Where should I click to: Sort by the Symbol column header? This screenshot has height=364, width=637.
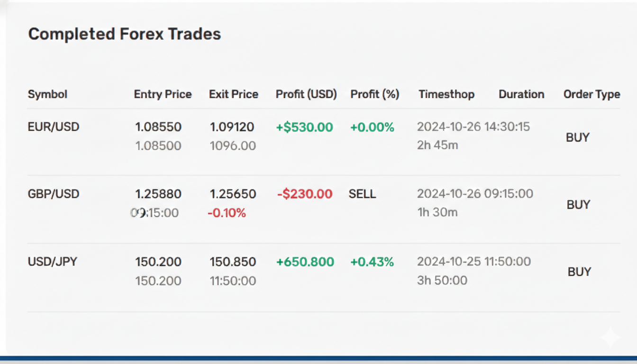tap(47, 94)
